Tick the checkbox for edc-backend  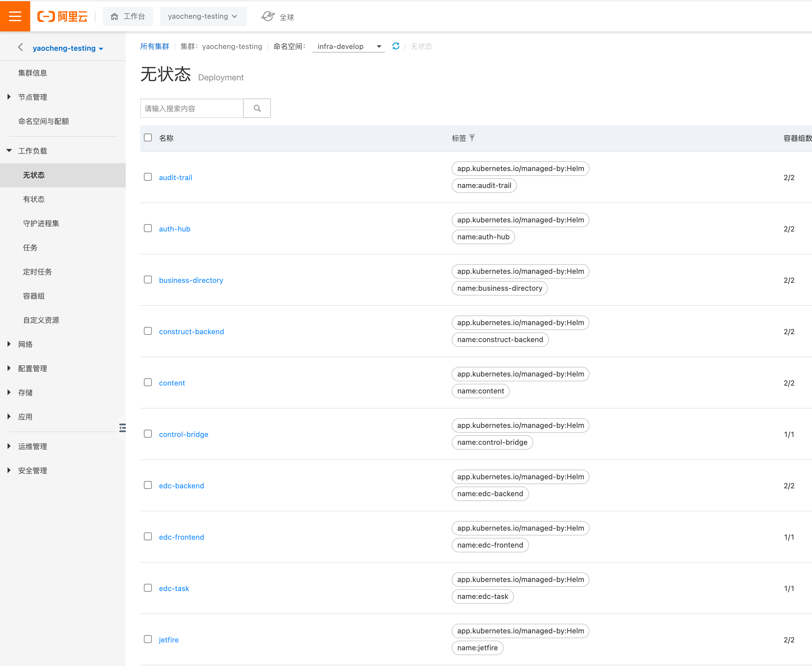(x=148, y=485)
